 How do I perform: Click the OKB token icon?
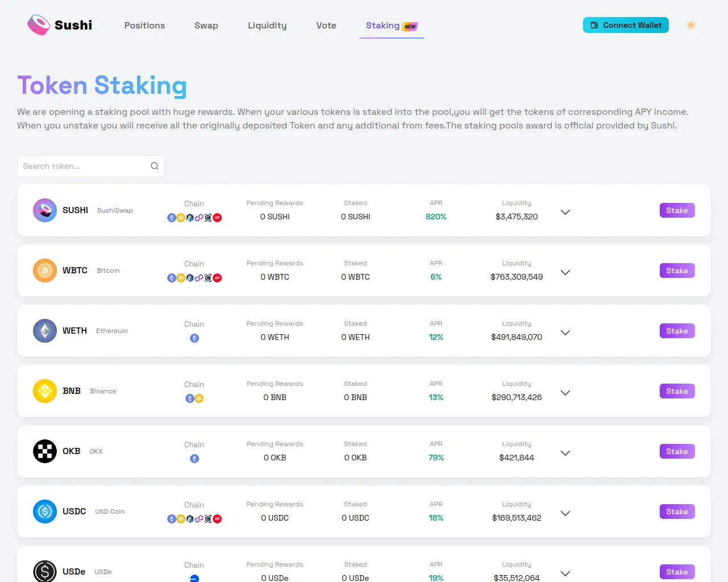coord(45,451)
